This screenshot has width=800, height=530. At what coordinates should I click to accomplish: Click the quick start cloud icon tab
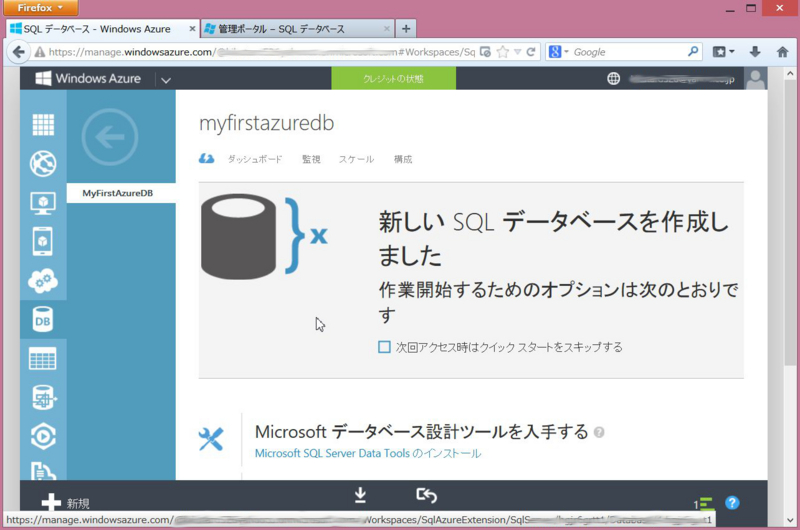207,159
